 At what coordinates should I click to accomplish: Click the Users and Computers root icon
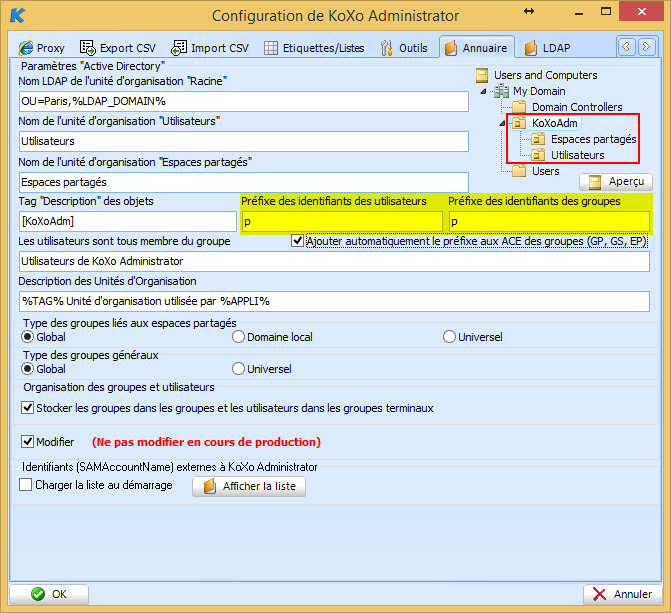(482, 75)
